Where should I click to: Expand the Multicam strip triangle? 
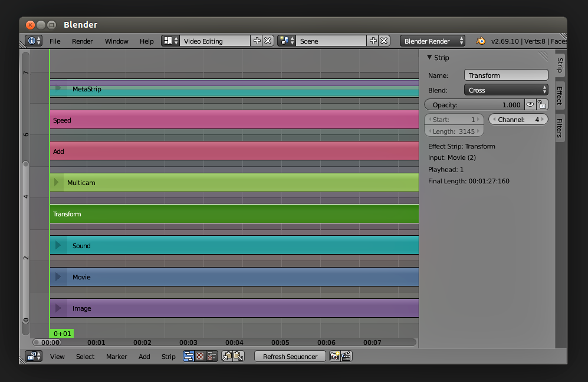tap(56, 183)
